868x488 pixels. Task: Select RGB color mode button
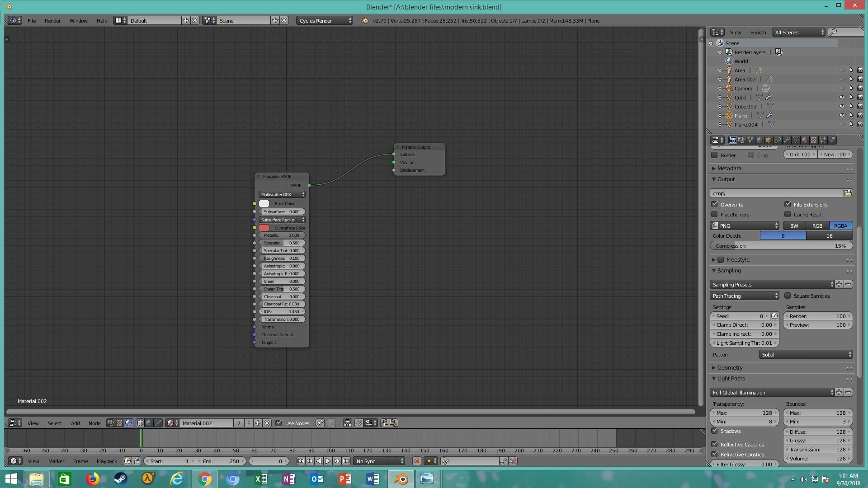[817, 225]
